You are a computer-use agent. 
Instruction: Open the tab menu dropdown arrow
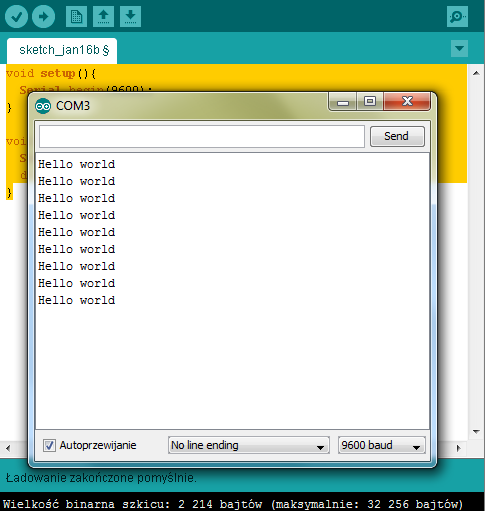coord(459,49)
